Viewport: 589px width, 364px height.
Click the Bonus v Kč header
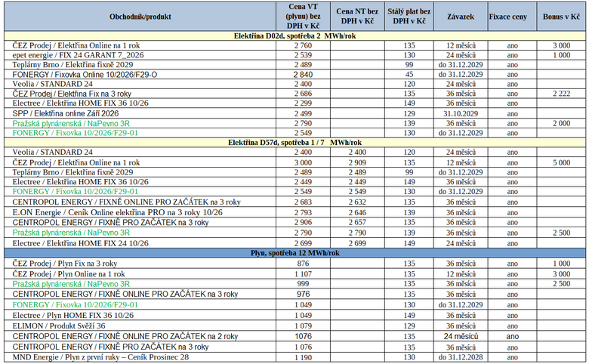[561, 17]
